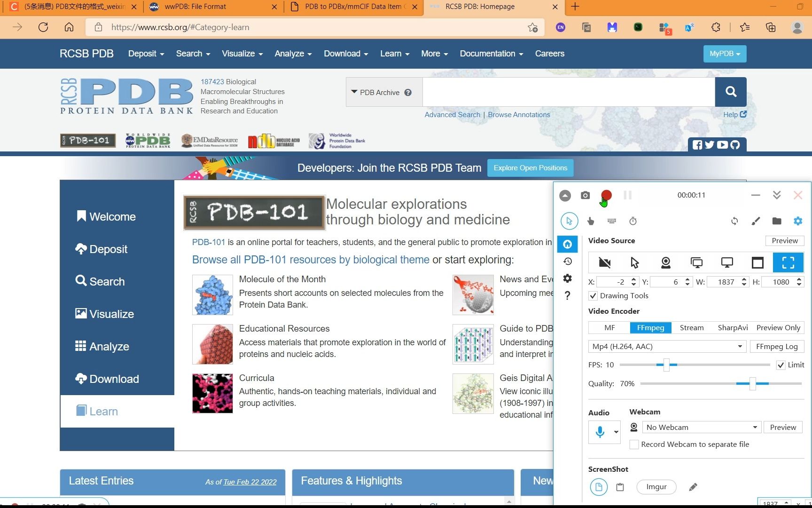Open the recent history sidebar icon
Viewport: 812px width, 508px height.
point(568,262)
